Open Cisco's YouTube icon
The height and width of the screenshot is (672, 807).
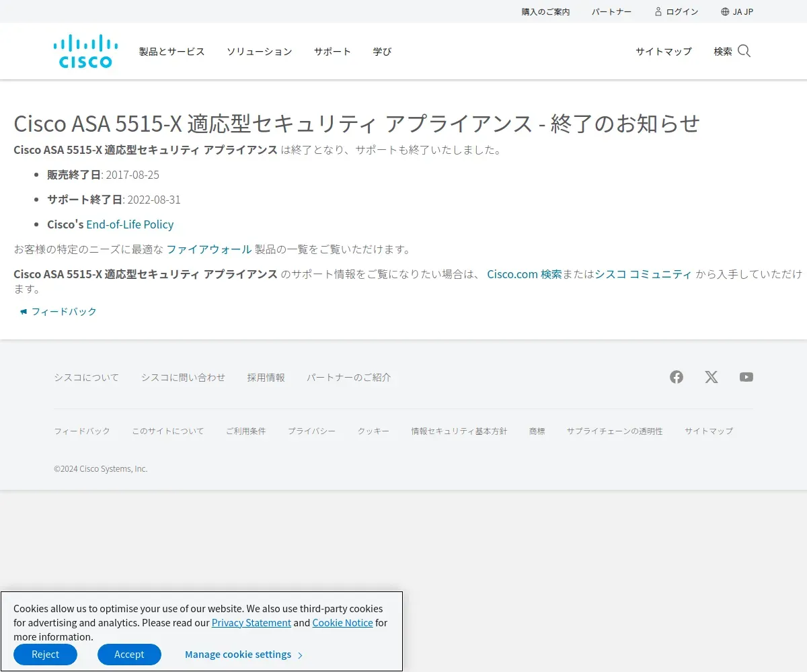[746, 377]
